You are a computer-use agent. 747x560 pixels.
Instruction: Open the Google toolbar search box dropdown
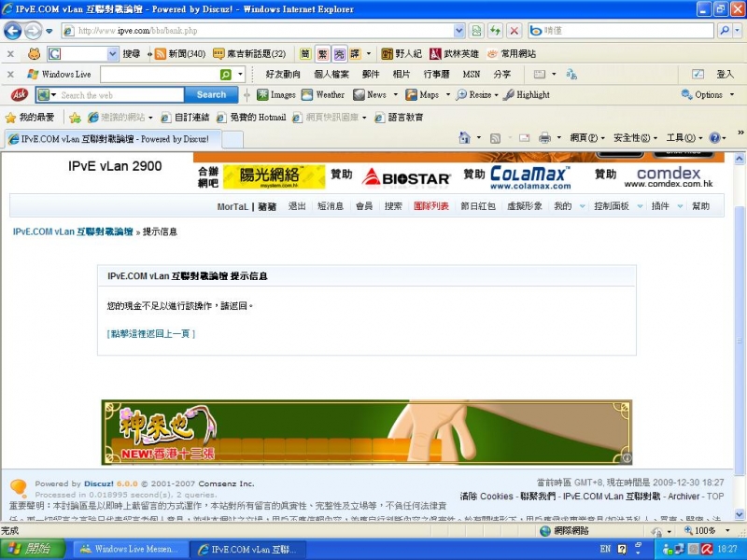112,54
